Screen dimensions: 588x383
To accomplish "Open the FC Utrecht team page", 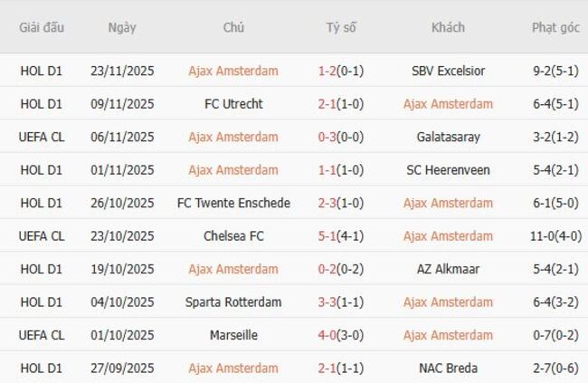I will (x=233, y=104).
